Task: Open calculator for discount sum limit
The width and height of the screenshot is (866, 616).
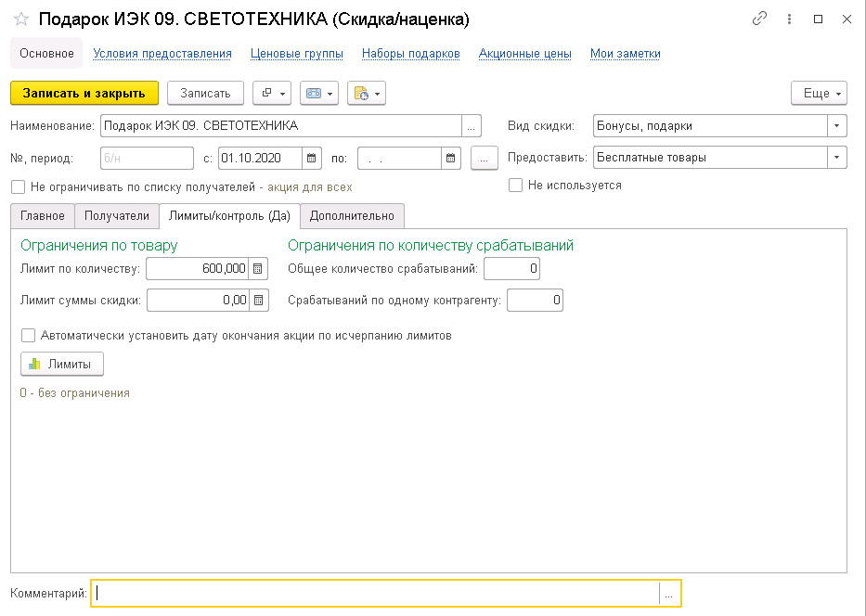Action: [x=258, y=300]
